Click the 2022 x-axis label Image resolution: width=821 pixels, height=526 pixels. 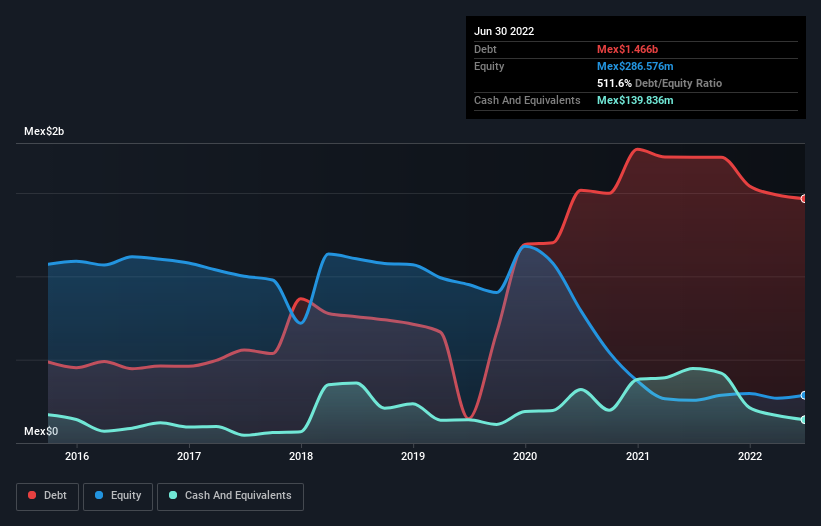(x=750, y=456)
